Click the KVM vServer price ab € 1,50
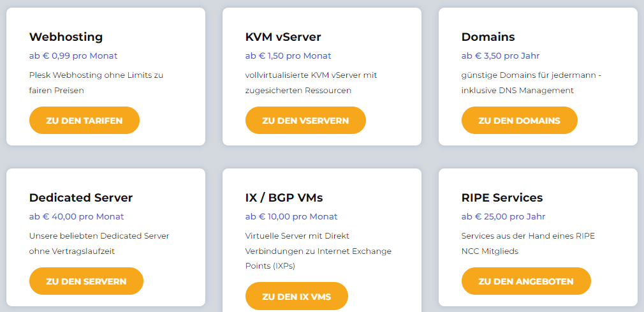This screenshot has height=312, width=644. (288, 56)
